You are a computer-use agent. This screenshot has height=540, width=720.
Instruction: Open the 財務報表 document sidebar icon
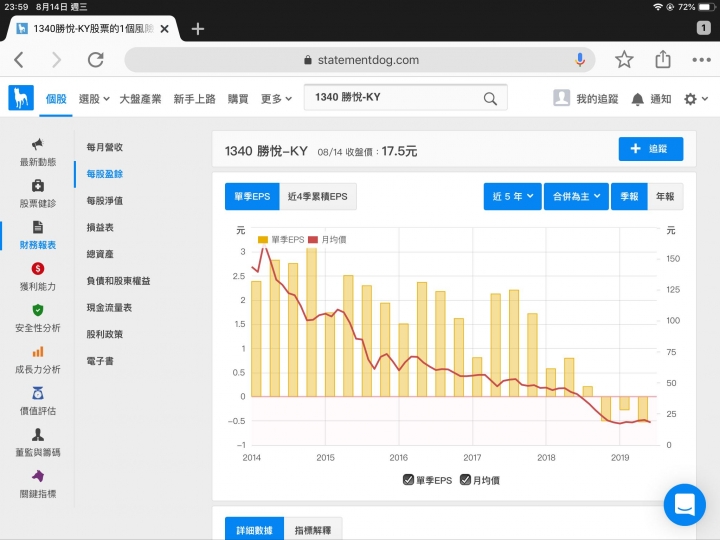(38, 227)
